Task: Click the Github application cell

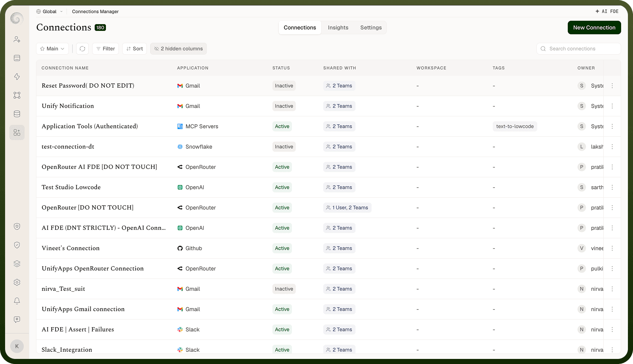Action: 190,248
